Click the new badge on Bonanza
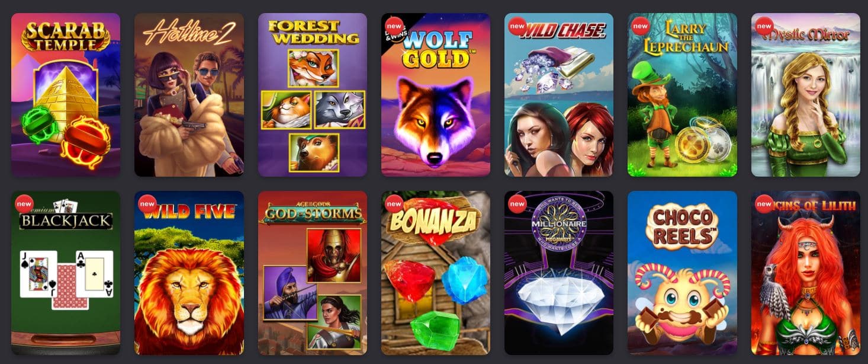868x364 pixels. point(394,204)
